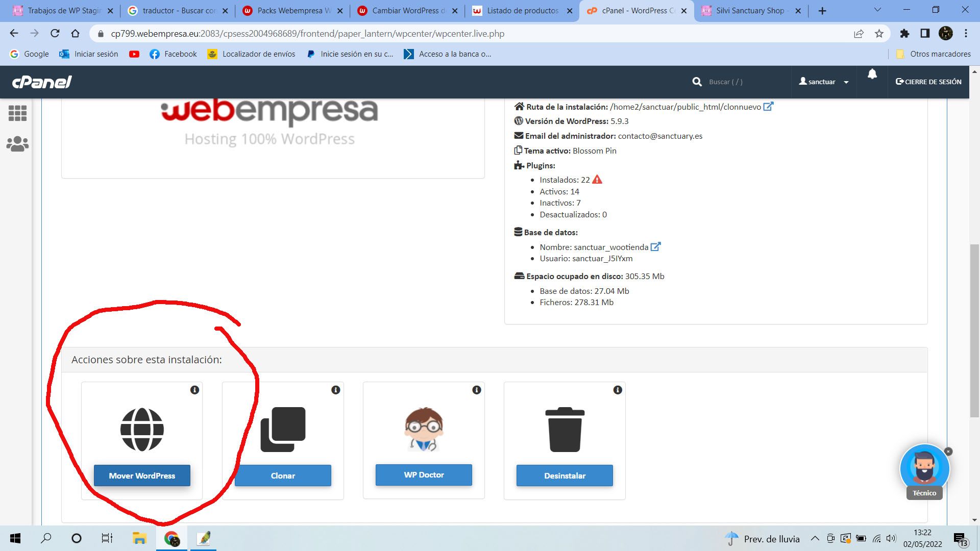
Task: Click the cPanel logo
Action: tap(42, 82)
